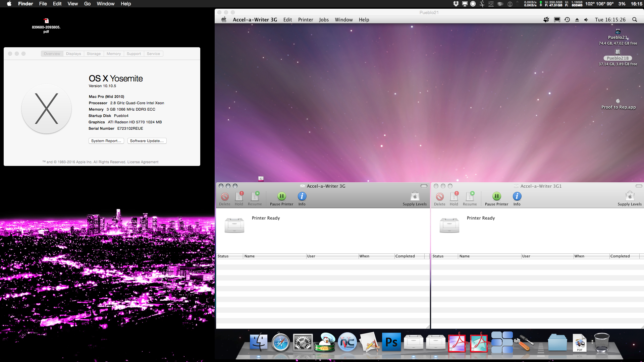Click the Software Update... button
644x362 pixels.
(147, 141)
